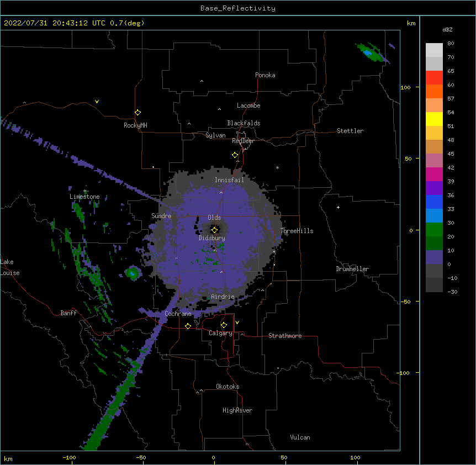Select the yellow diamond marker above Calgary label

(x=224, y=325)
